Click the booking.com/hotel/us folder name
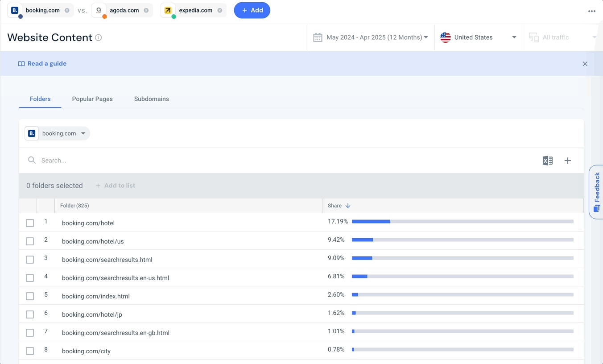 pyautogui.click(x=93, y=241)
